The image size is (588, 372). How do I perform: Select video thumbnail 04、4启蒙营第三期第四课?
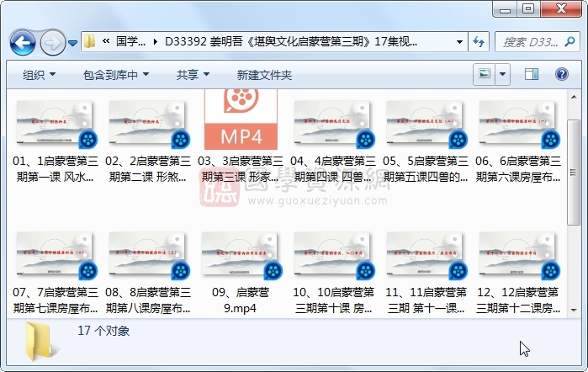[334, 124]
